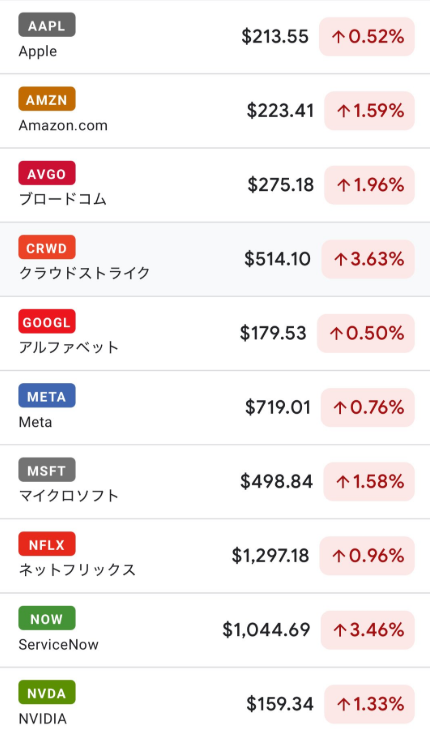Click the GOOGL ticker badge
This screenshot has height=741, width=430.
click(x=47, y=322)
